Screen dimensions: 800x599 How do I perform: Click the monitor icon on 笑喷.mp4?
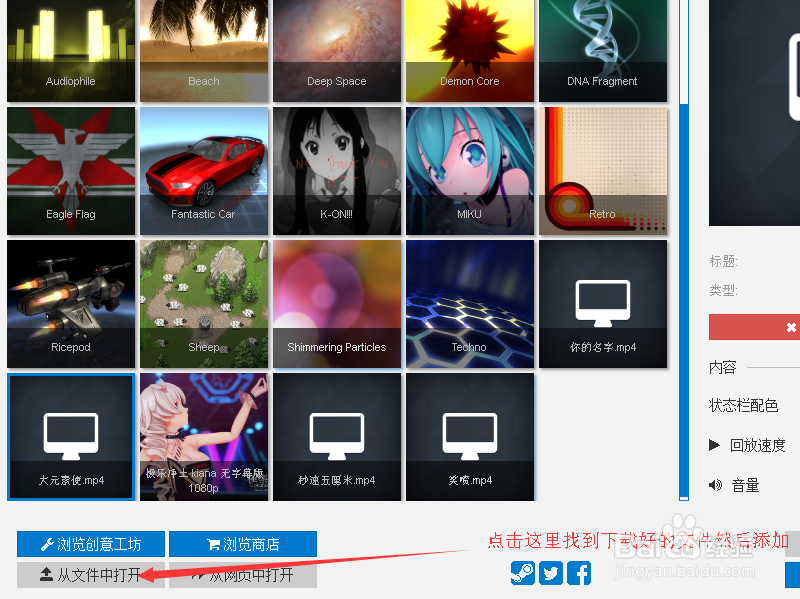[469, 436]
